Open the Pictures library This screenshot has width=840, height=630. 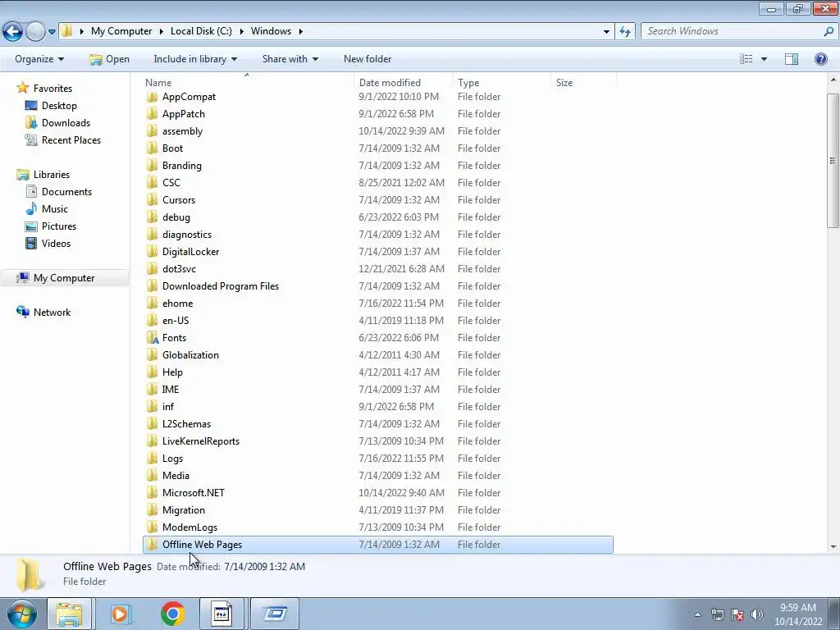click(59, 226)
